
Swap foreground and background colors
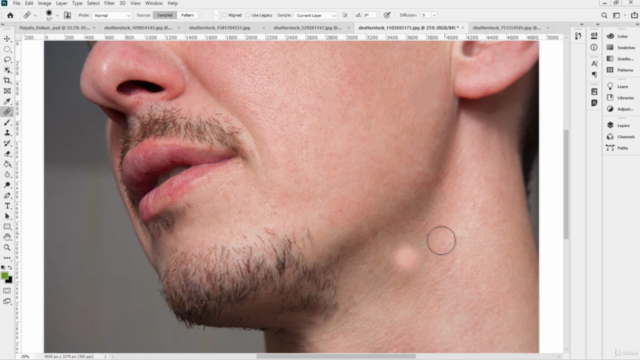pyautogui.click(x=10, y=268)
